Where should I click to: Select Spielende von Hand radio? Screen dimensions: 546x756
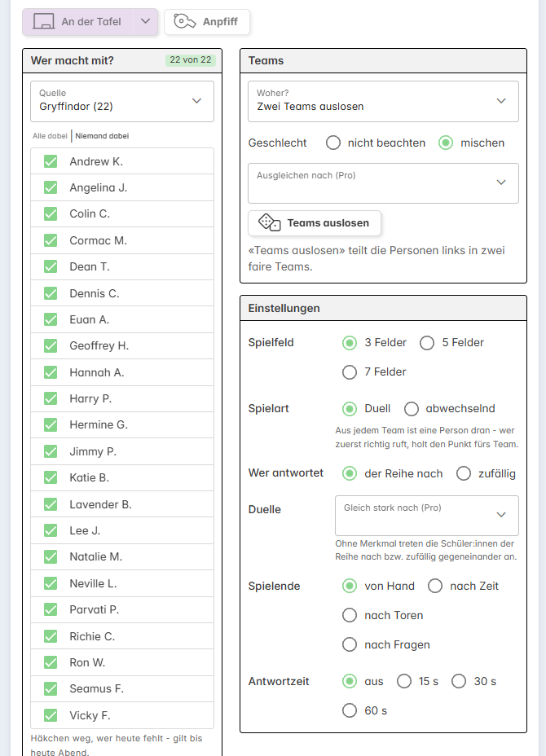click(350, 586)
